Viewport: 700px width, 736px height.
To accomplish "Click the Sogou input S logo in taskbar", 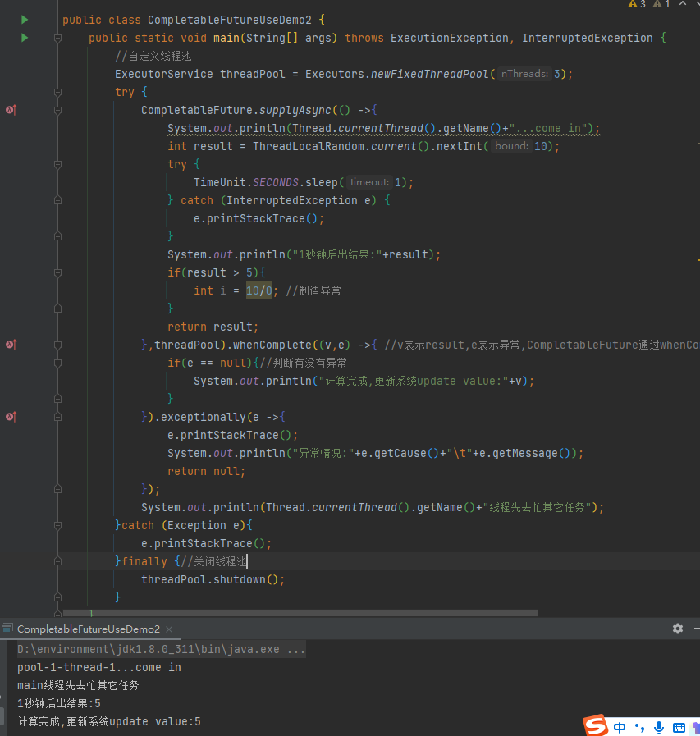I will pyautogui.click(x=594, y=725).
